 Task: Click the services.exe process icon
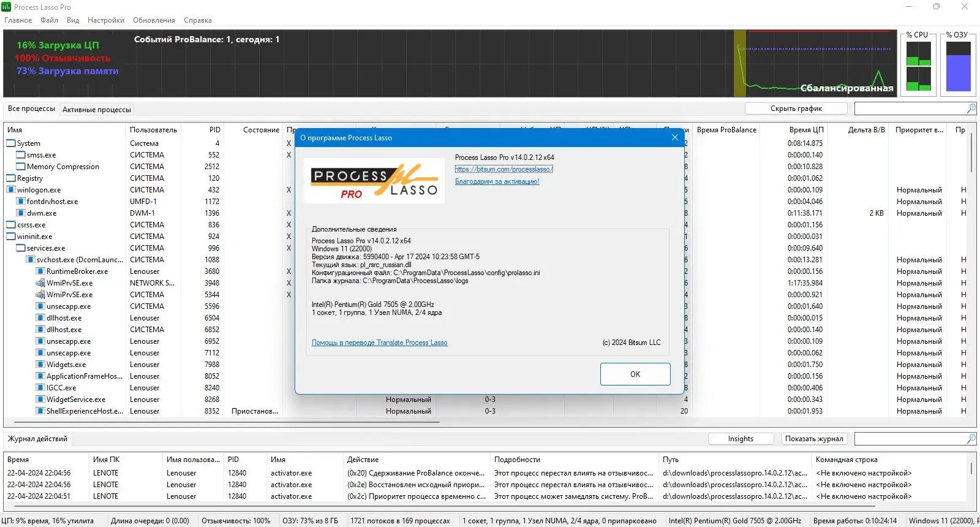(x=21, y=248)
